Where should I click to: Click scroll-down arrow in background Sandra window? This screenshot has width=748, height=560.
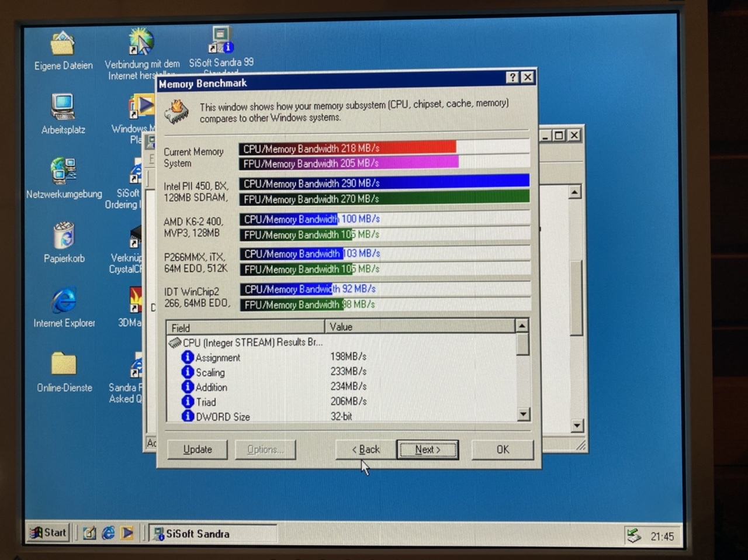pos(577,426)
